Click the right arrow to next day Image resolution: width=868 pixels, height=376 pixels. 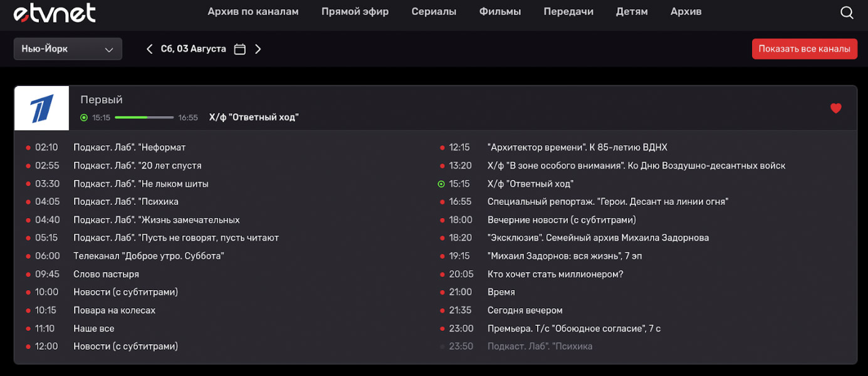click(258, 48)
